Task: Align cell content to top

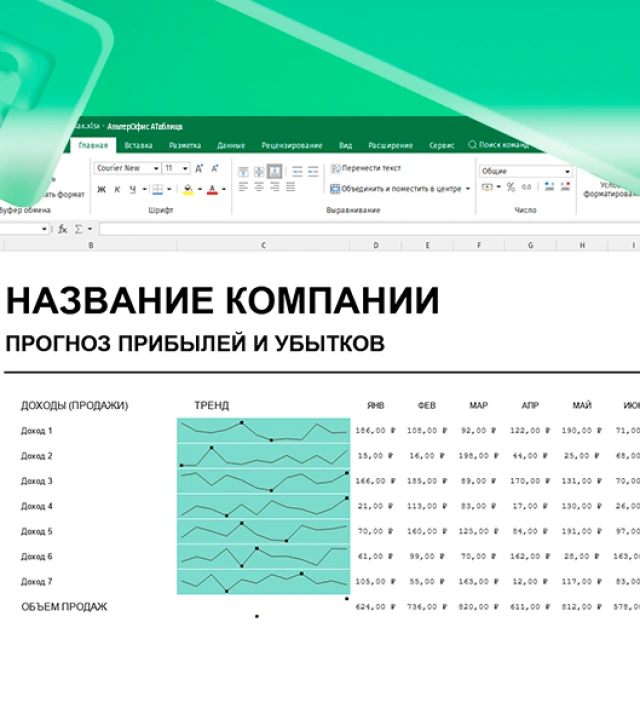Action: point(243,172)
